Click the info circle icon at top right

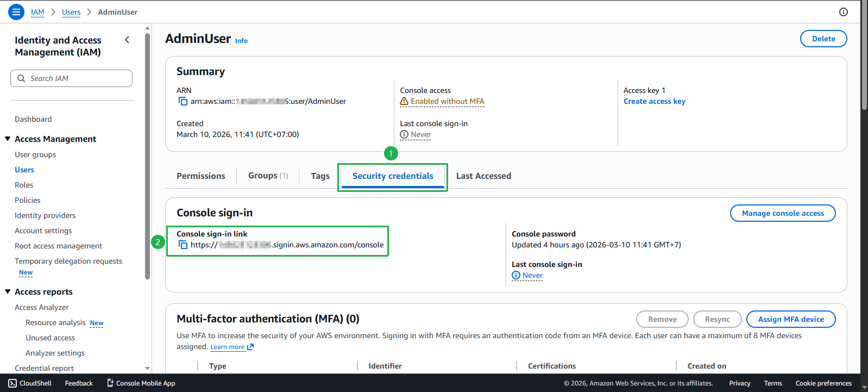[x=844, y=12]
